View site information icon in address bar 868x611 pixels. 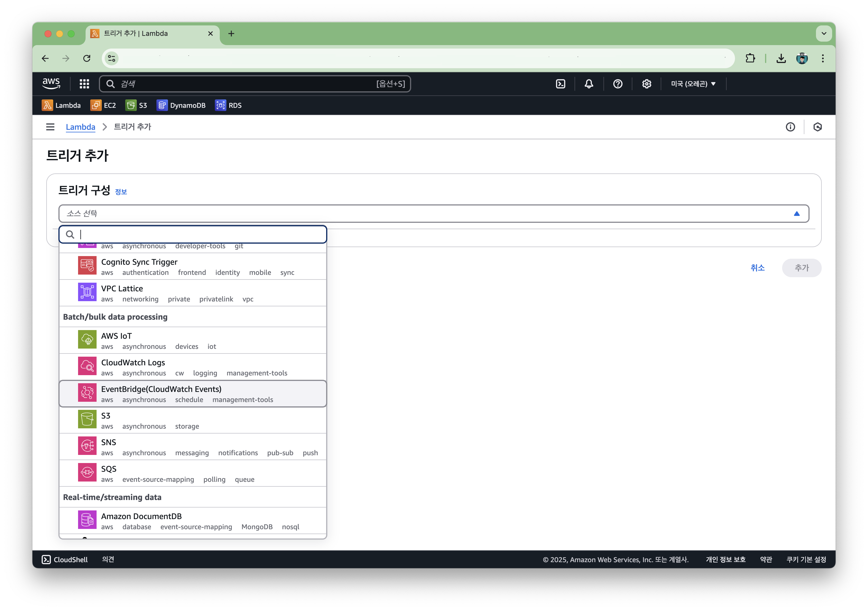pyautogui.click(x=112, y=58)
